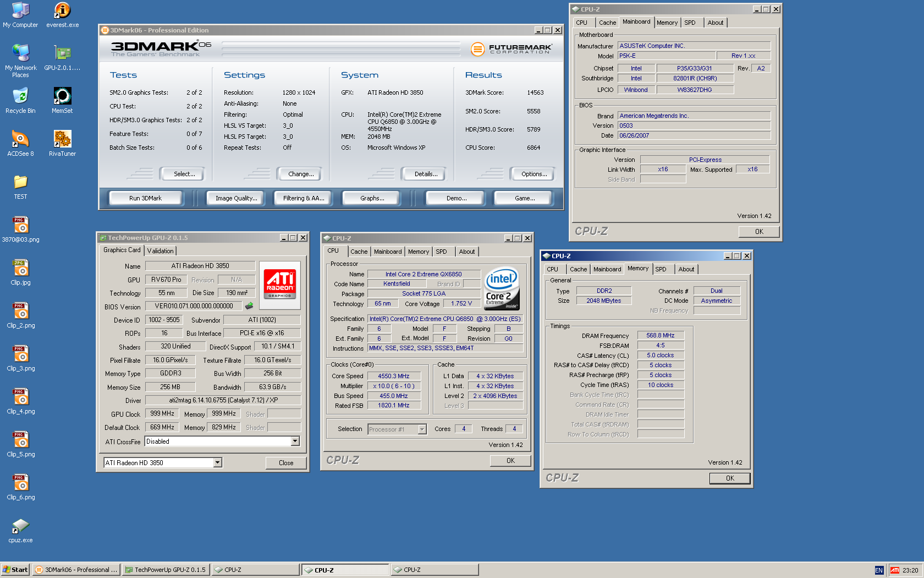Click the Image Quality button
Image resolution: width=924 pixels, height=578 pixels.
click(237, 198)
